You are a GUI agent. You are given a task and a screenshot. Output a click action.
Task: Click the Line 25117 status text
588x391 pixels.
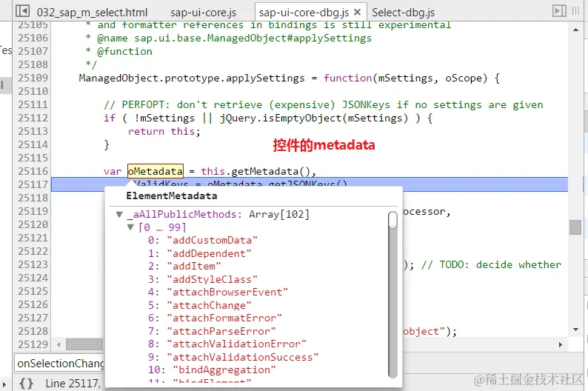point(73,383)
